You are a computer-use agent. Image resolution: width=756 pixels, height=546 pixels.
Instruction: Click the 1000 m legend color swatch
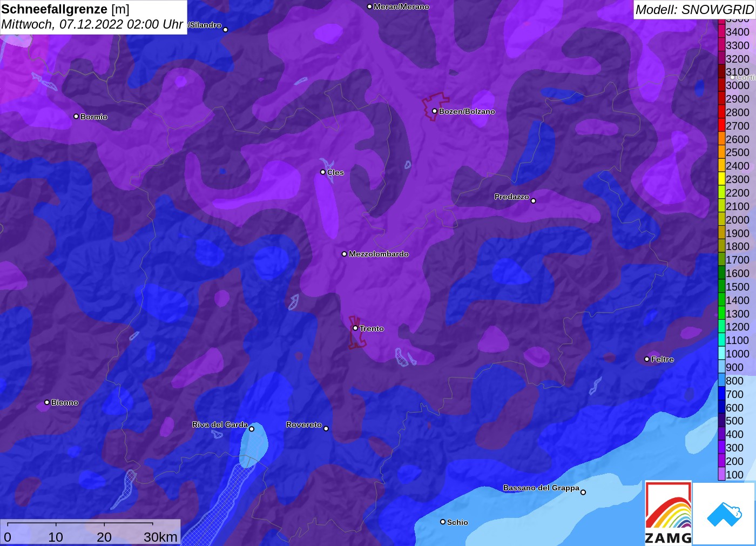click(721, 354)
